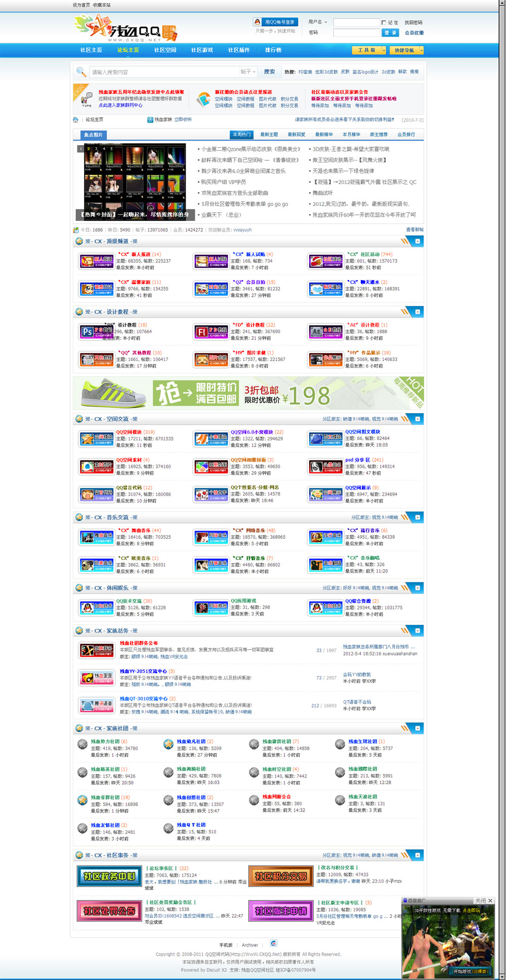
Task: Open the 会员注册 register link
Action: coord(414,33)
